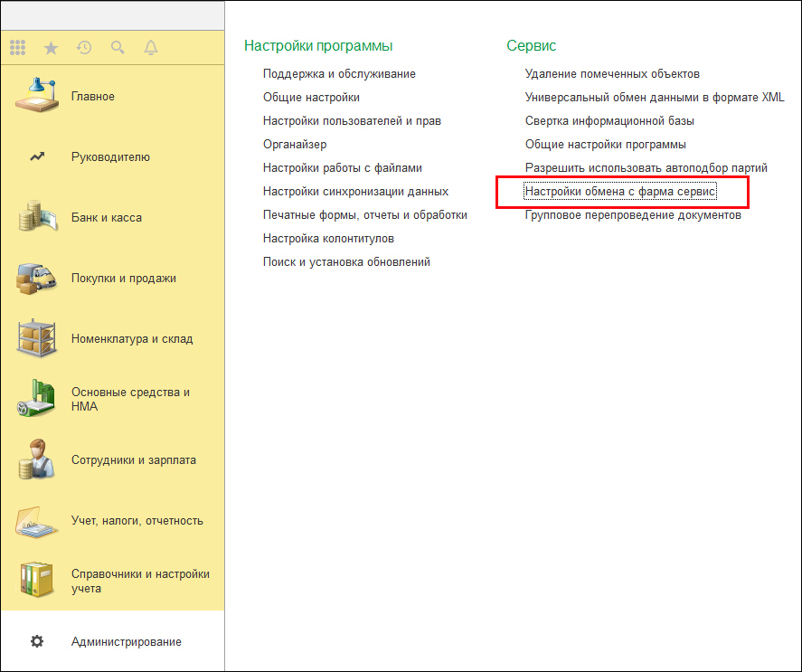This screenshot has height=672, width=802.
Task: Go to Номенклатура и склад section
Action: point(131,339)
